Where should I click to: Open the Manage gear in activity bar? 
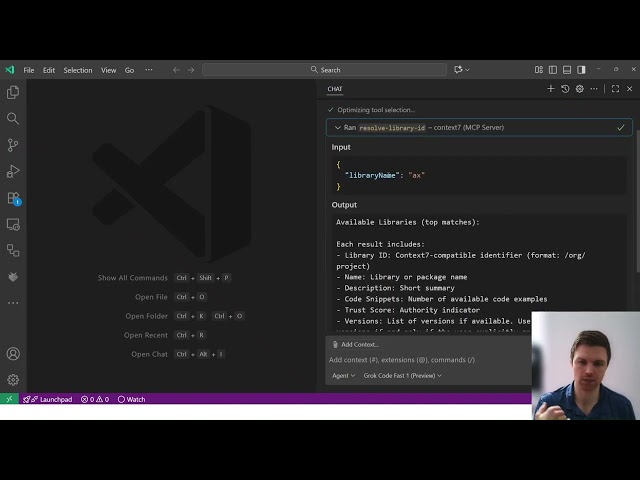(13, 380)
